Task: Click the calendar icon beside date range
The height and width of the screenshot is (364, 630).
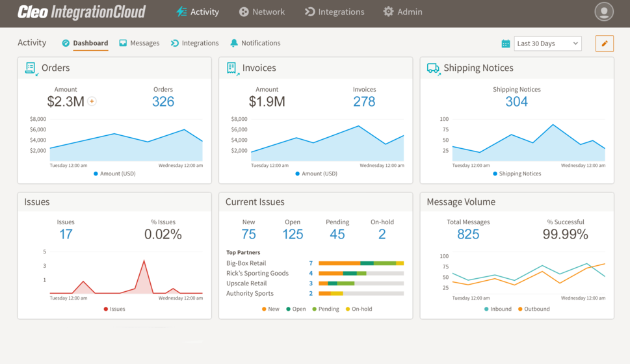Action: tap(506, 44)
